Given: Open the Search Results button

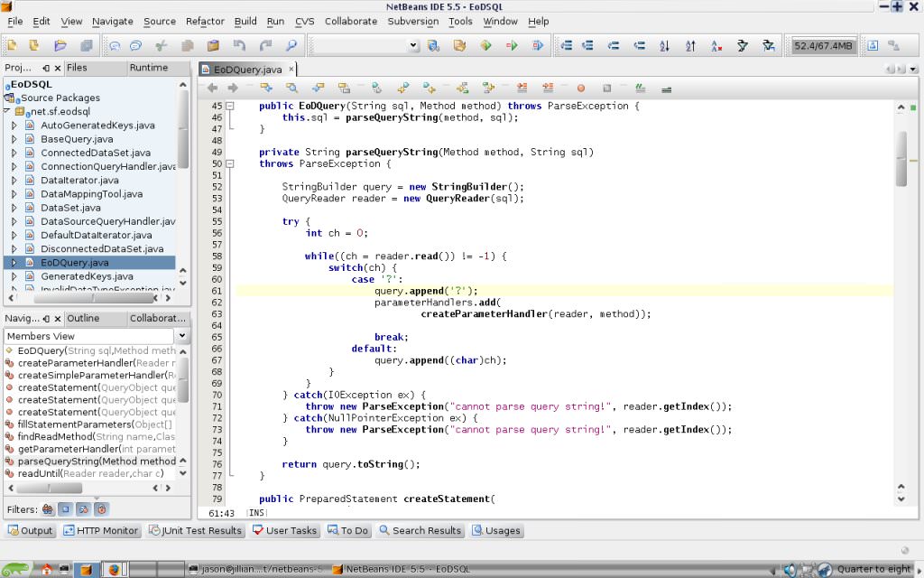Looking at the screenshot, I should point(420,531).
